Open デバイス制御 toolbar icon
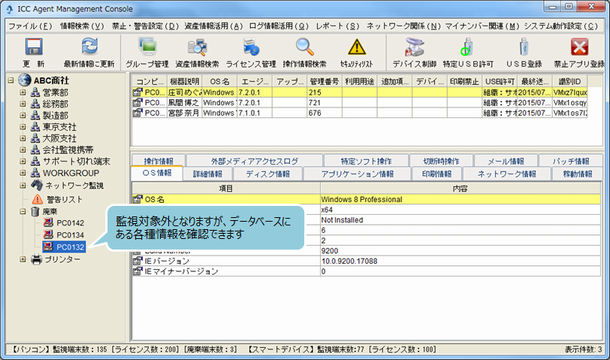 coord(414,47)
